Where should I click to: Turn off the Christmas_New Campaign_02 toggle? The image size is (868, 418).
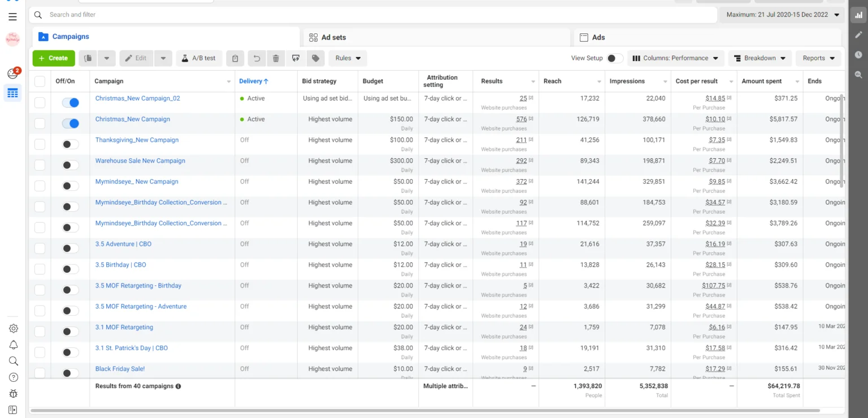coord(70,103)
